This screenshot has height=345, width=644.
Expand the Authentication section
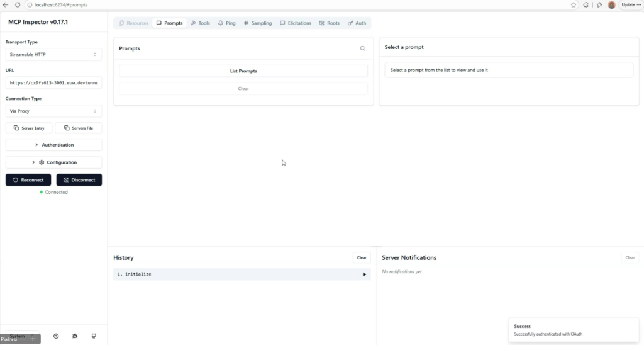(53, 145)
